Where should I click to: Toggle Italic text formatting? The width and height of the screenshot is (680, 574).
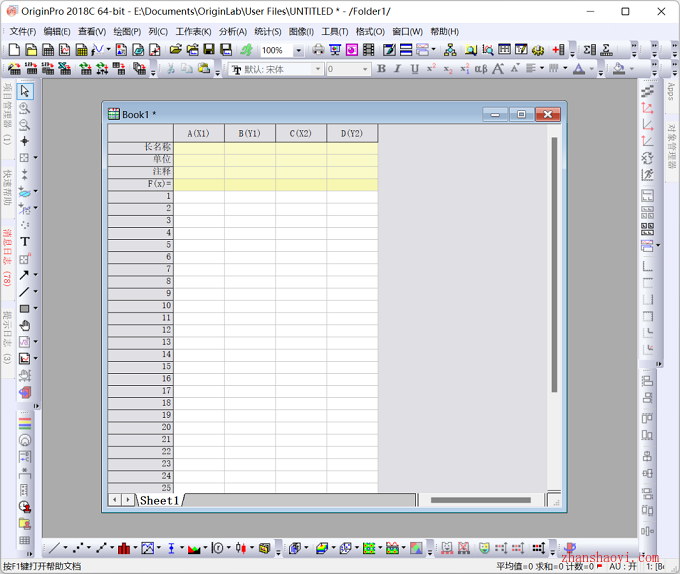pyautogui.click(x=398, y=68)
